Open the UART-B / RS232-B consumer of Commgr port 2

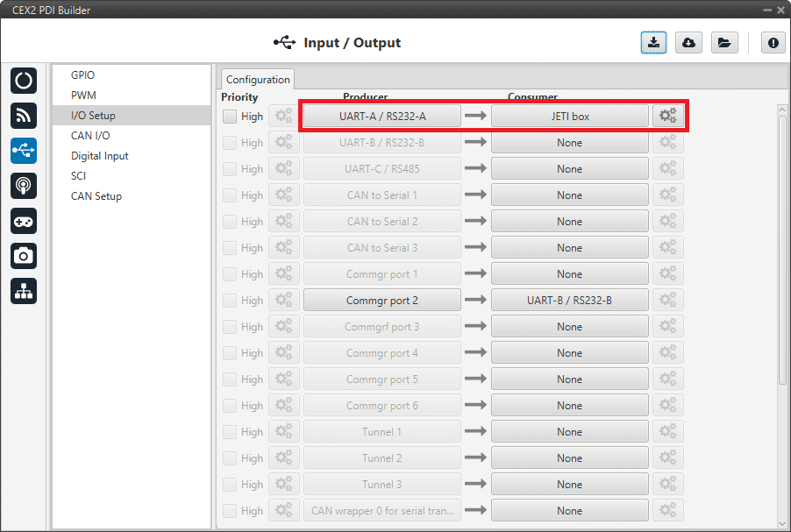coord(569,300)
